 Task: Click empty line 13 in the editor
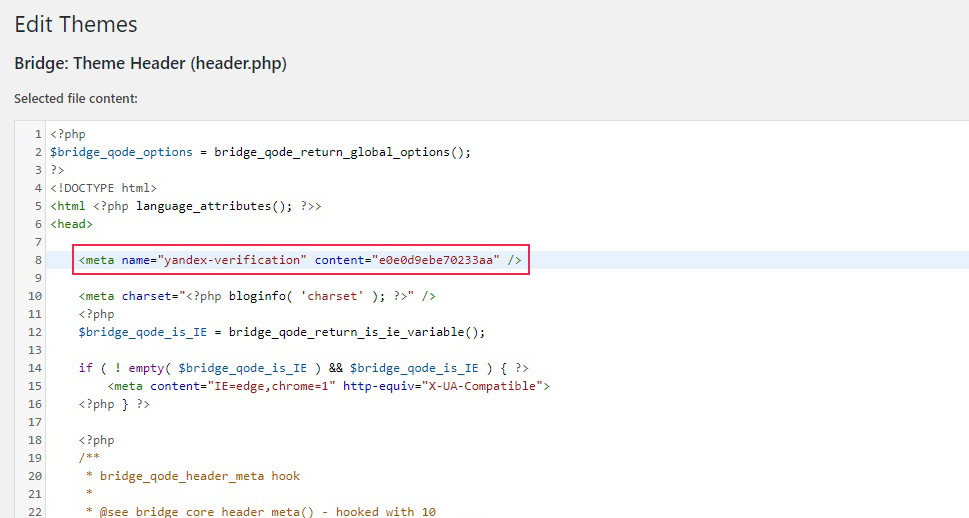tap(509, 350)
